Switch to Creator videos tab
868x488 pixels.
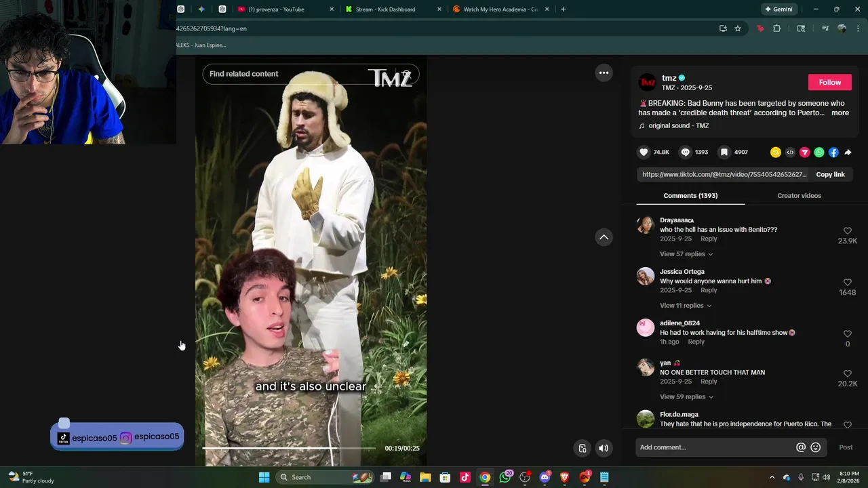[x=799, y=196]
